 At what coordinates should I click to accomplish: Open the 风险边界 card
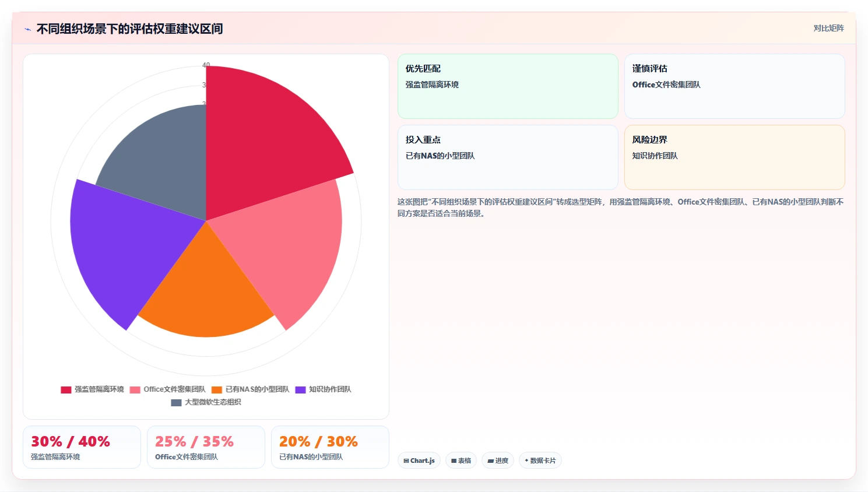tap(735, 157)
